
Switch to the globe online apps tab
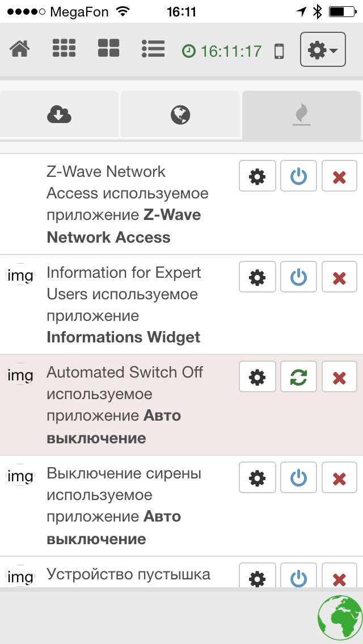(x=180, y=115)
